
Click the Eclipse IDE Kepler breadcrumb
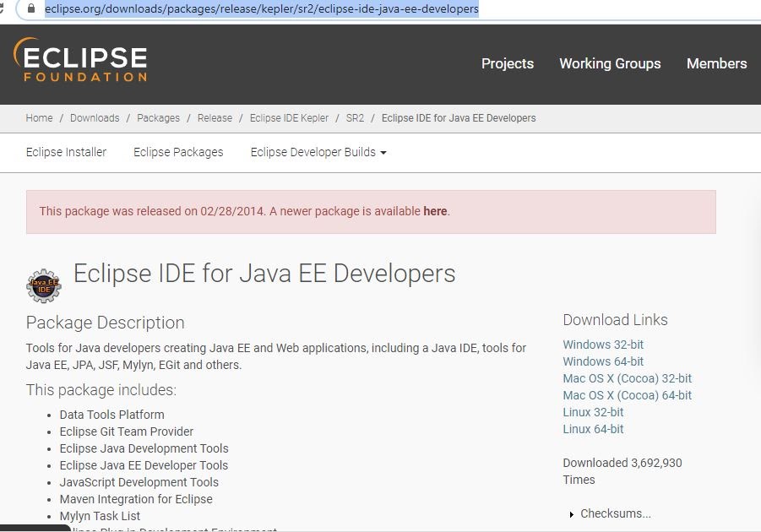tap(289, 118)
